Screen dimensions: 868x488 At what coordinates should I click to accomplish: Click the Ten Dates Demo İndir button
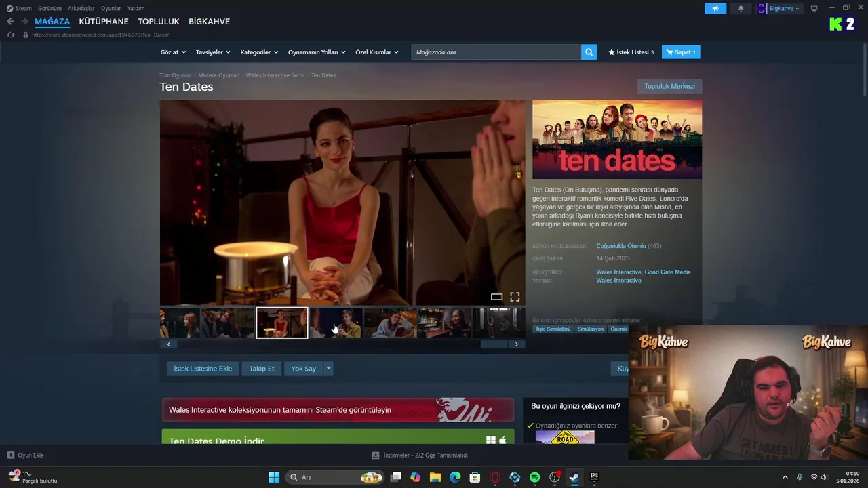pyautogui.click(x=338, y=437)
